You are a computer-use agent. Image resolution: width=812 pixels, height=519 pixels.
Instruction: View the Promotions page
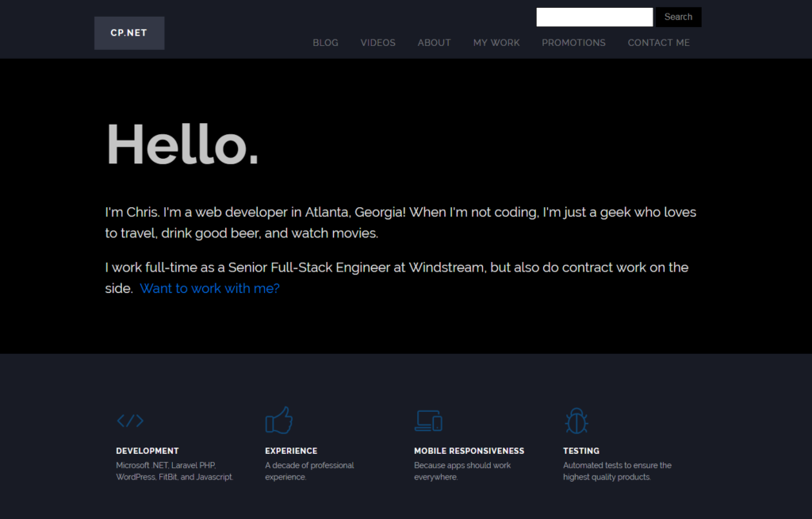pos(573,43)
